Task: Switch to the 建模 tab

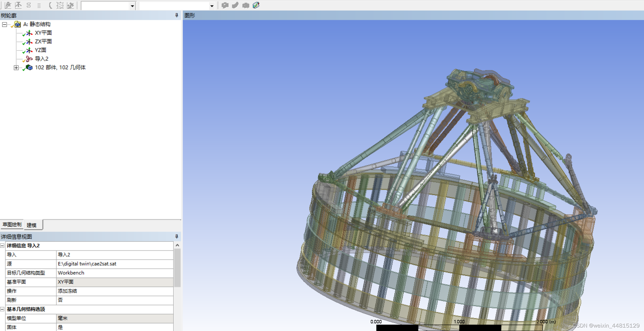Action: [x=33, y=225]
